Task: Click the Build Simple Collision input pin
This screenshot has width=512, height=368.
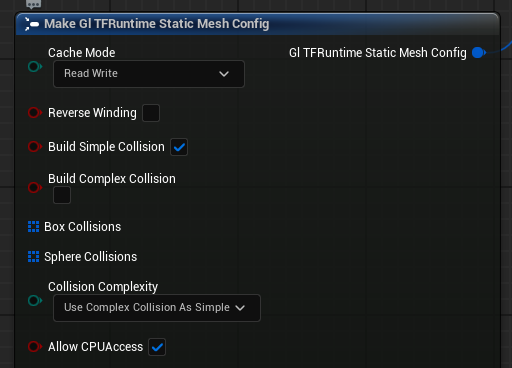Action: [35, 147]
